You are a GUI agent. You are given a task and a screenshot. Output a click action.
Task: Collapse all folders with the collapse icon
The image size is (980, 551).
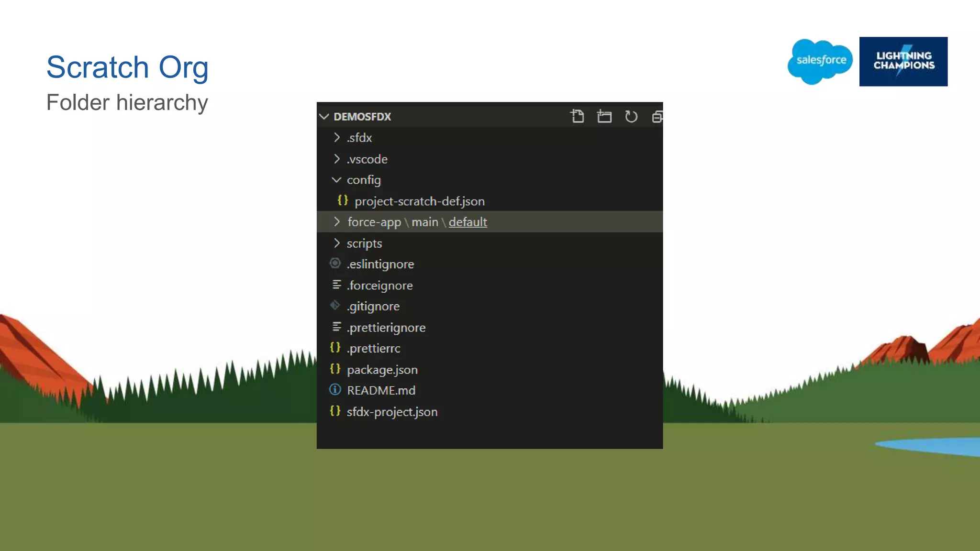(x=657, y=116)
